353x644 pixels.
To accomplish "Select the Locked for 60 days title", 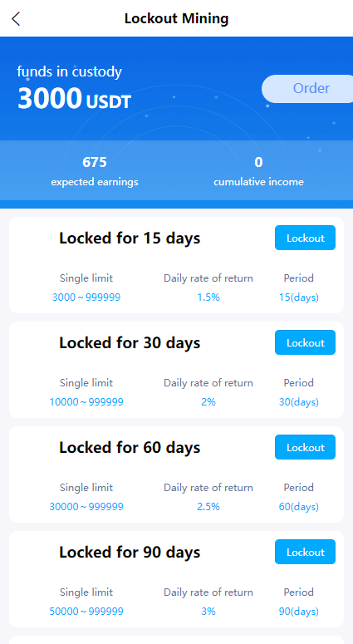I will pos(130,448).
